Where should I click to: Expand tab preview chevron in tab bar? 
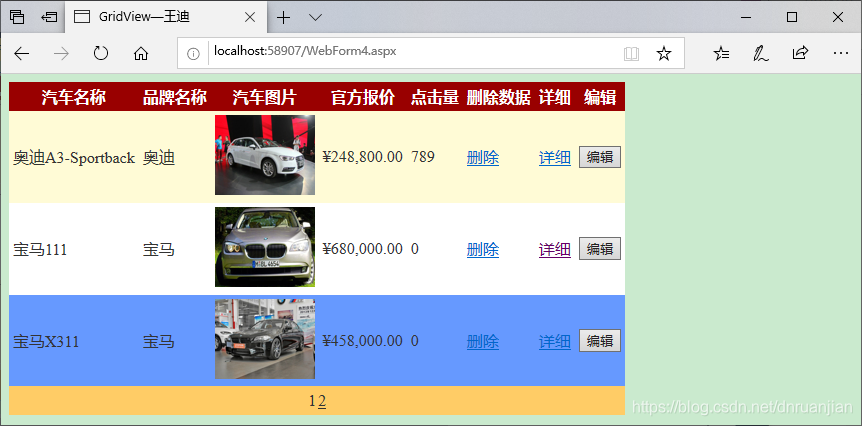pyautogui.click(x=315, y=18)
